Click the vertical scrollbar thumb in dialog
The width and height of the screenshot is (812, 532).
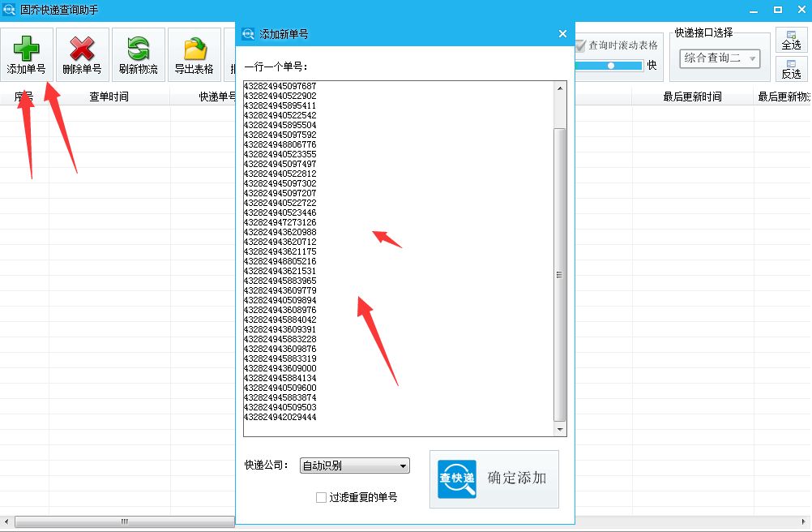pos(560,275)
